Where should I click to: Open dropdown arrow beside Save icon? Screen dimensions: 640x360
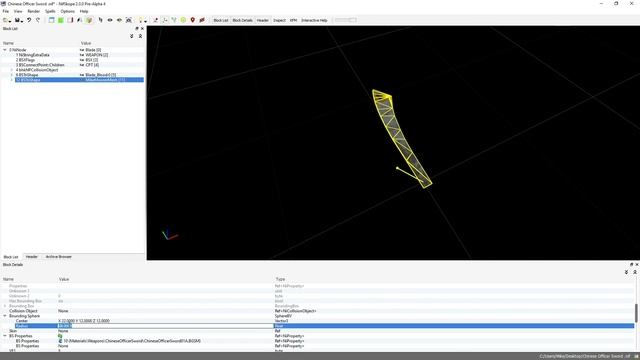[22, 21]
